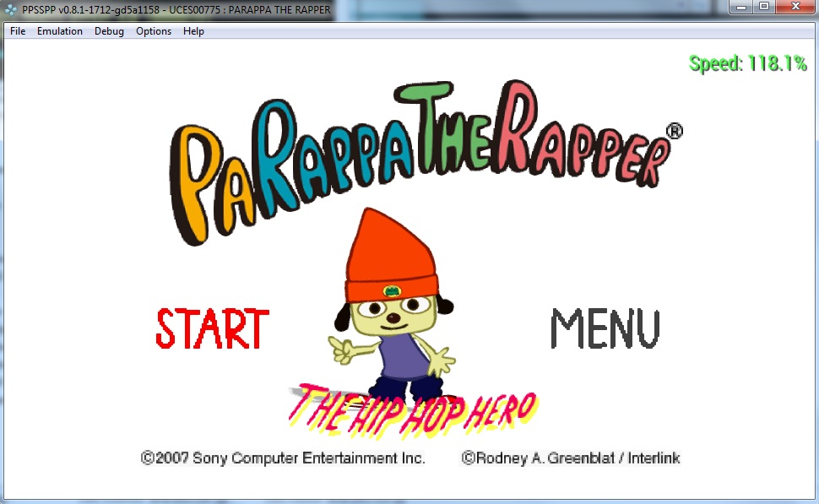The width and height of the screenshot is (819, 504).
Task: Minimize the PPSSPP window
Action: pos(742,7)
